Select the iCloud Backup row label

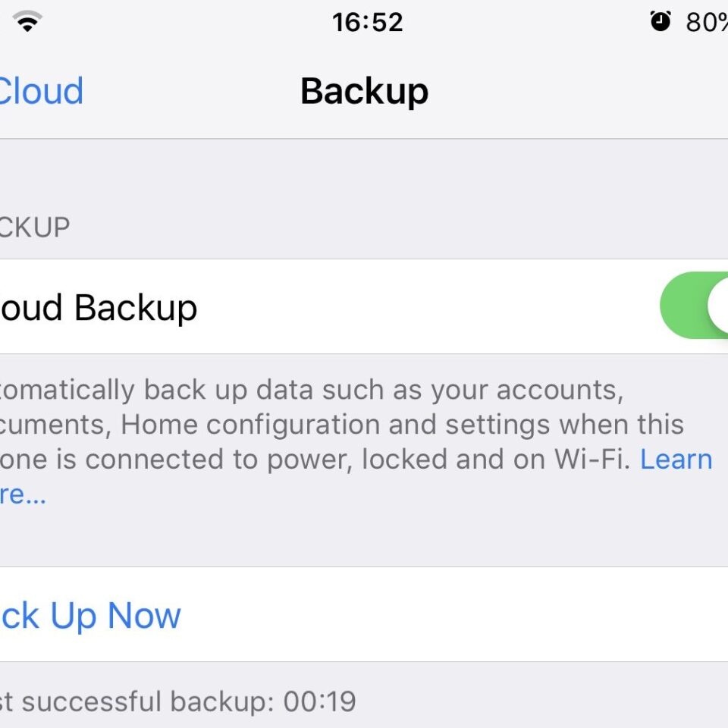coord(99,307)
